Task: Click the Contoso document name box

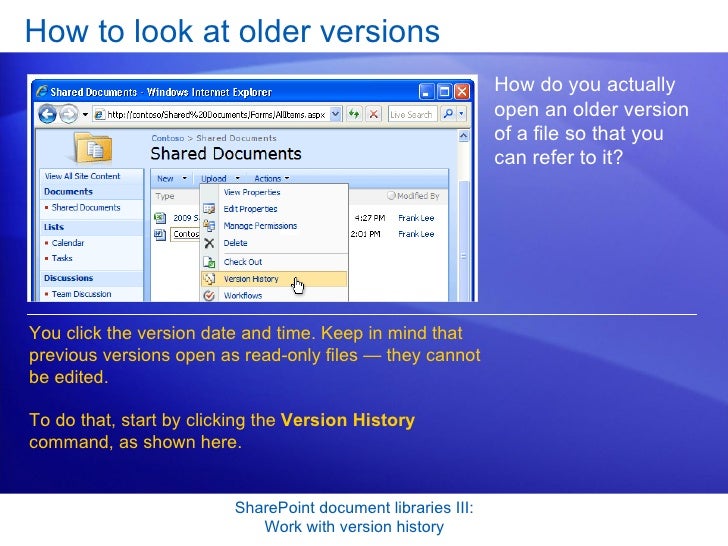Action: coord(185,234)
